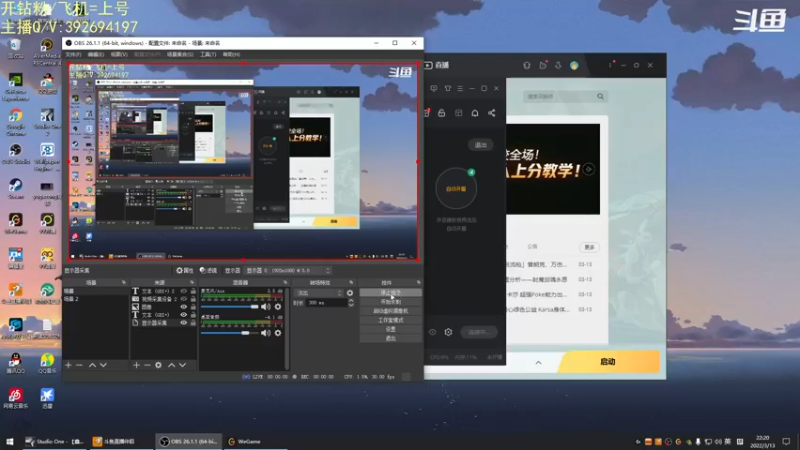Remove the selected scene with the minus icon
800x450 pixels.
(x=79, y=365)
